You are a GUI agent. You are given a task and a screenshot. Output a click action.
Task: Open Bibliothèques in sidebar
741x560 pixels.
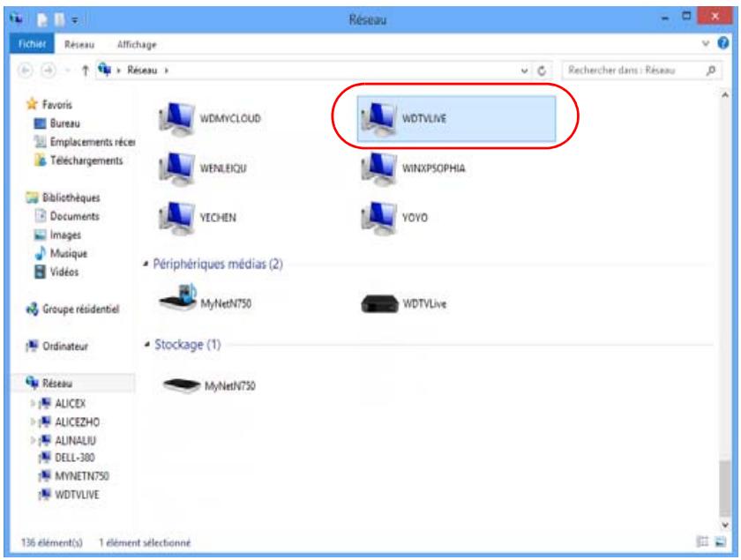pyautogui.click(x=71, y=198)
